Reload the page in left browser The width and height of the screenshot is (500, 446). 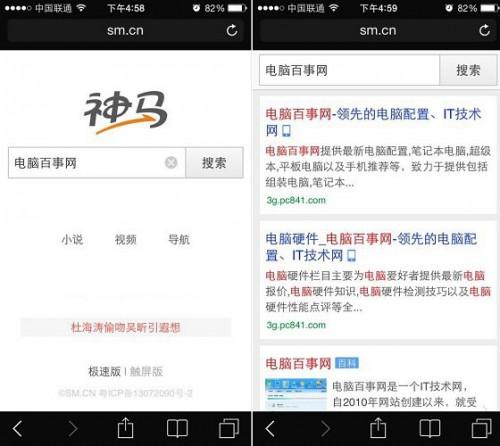point(232,30)
